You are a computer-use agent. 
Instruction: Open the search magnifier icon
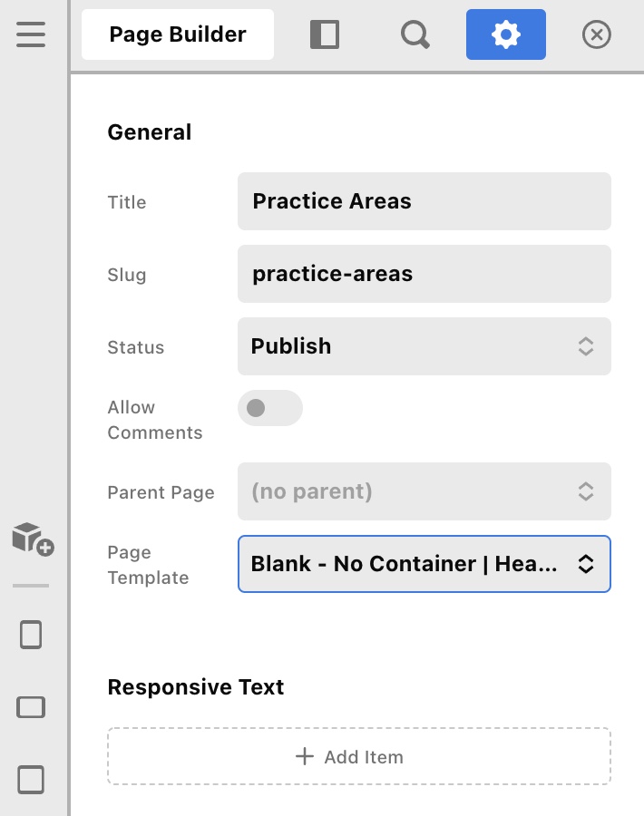point(415,34)
